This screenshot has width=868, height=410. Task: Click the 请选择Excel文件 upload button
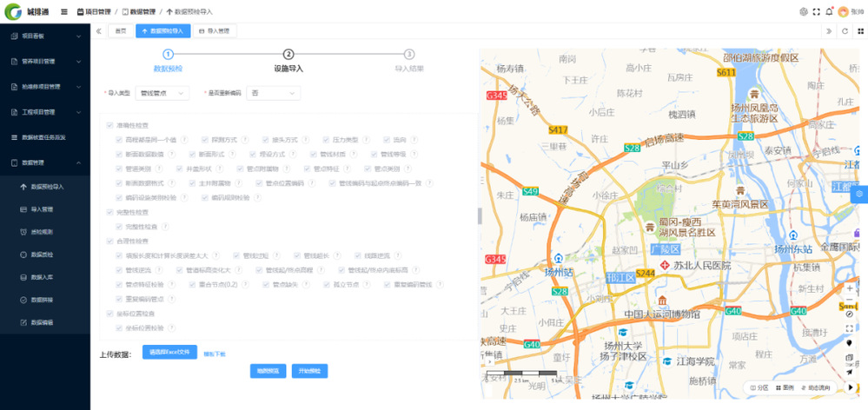click(169, 353)
